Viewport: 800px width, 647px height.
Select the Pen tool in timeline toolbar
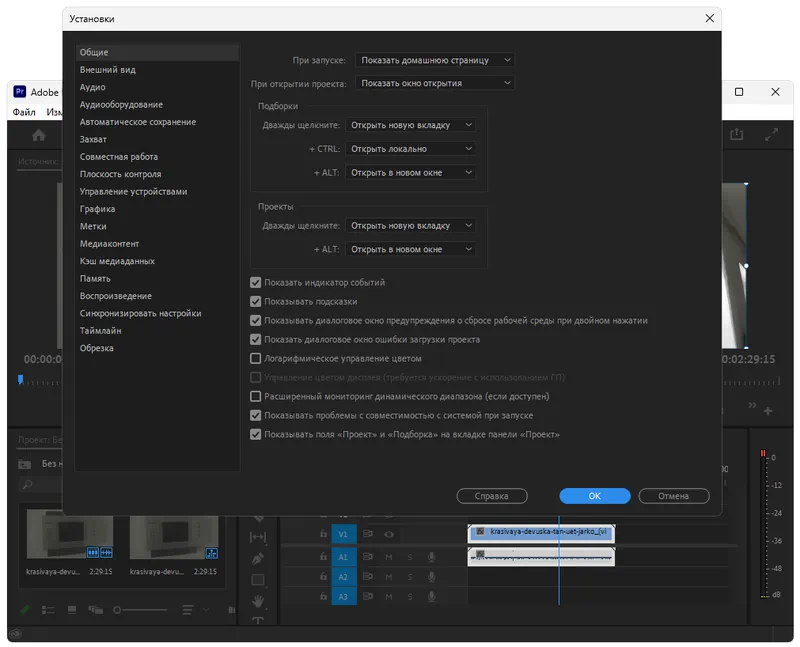258,558
